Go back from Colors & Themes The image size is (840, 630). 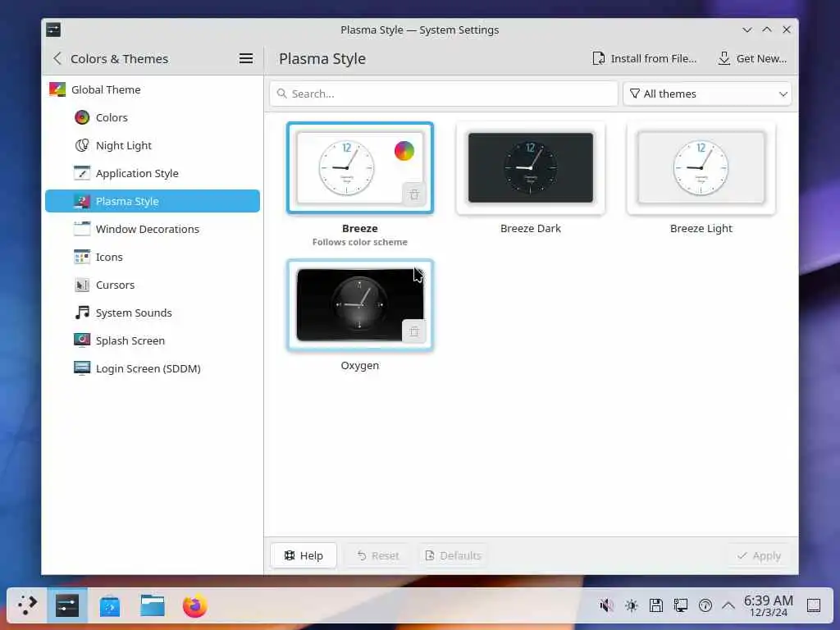pyautogui.click(x=57, y=58)
